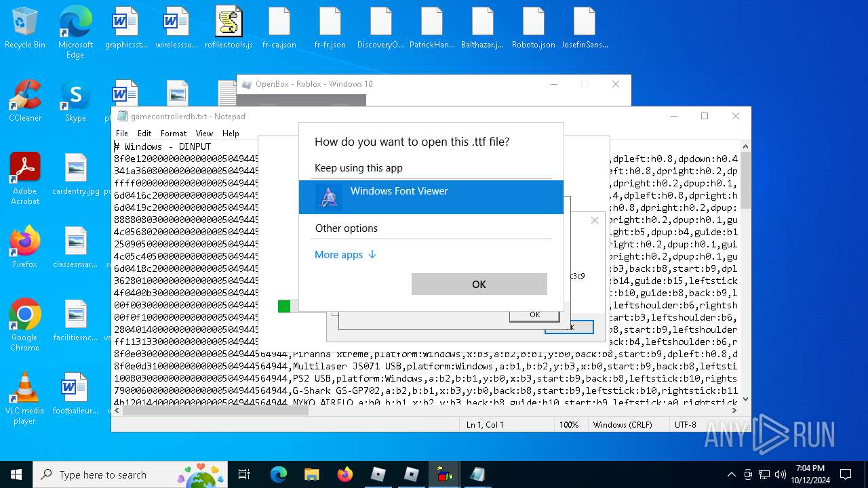The width and height of the screenshot is (868, 488).
Task: Select fr-ca.json desktop file
Action: point(279,28)
